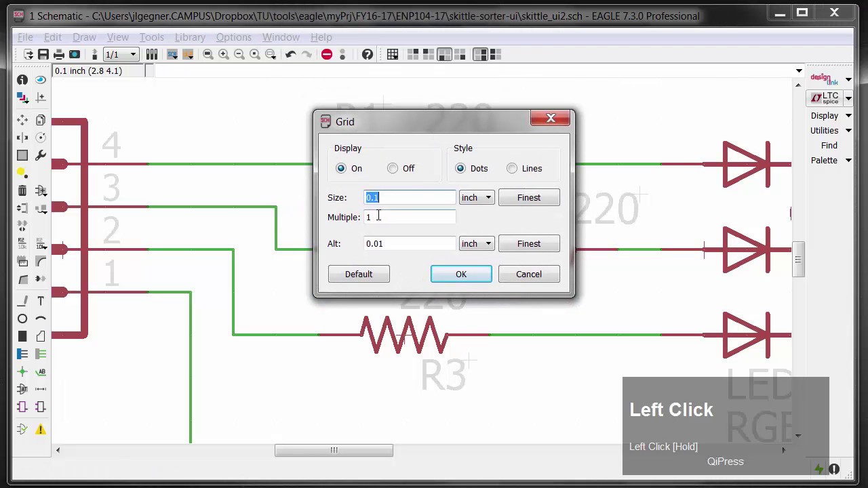Select the Copy tool

click(41, 120)
